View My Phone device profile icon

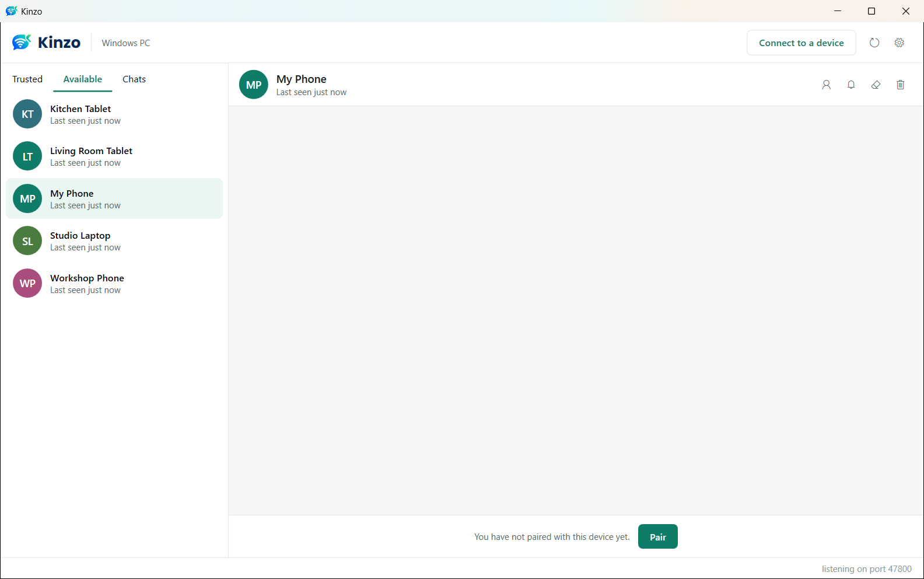(827, 85)
